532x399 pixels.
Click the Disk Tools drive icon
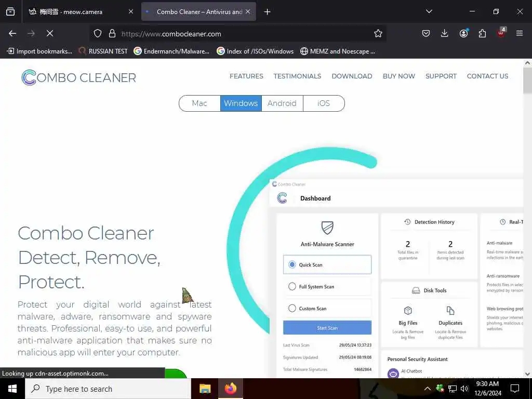point(416,290)
